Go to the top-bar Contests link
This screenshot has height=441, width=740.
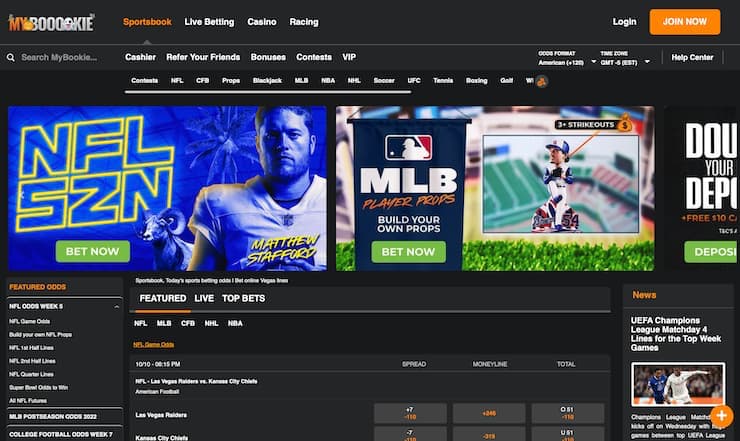click(314, 57)
